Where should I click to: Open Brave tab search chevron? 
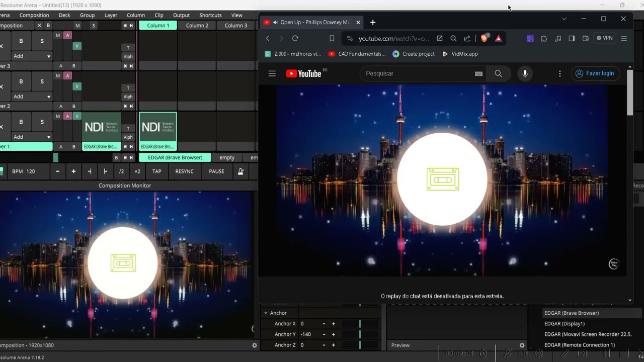[x=564, y=19]
